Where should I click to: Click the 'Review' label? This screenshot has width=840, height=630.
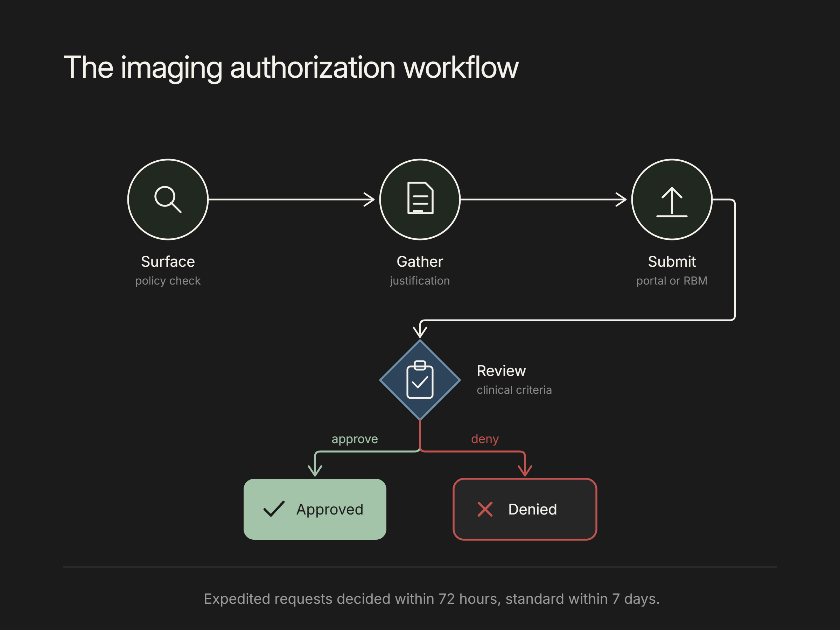501,371
